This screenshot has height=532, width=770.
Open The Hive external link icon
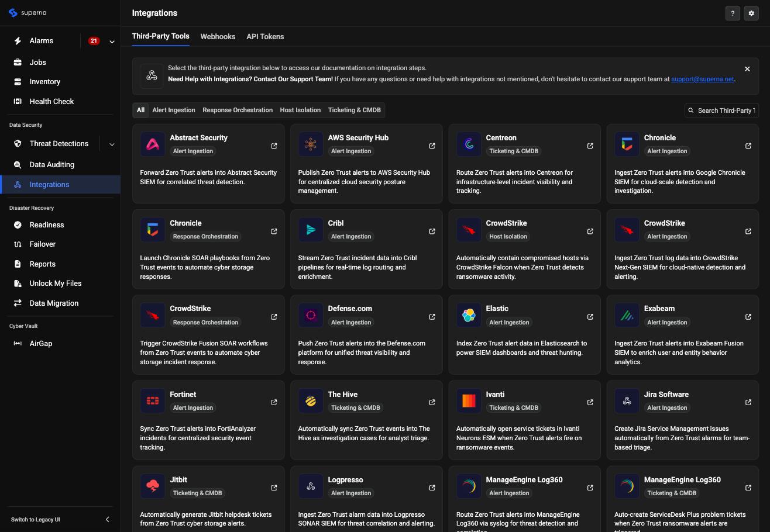432,402
